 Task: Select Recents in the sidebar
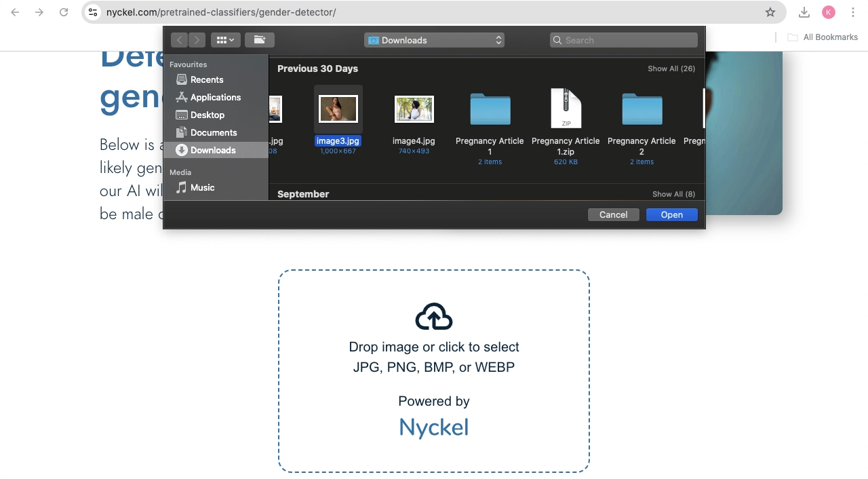(x=206, y=79)
